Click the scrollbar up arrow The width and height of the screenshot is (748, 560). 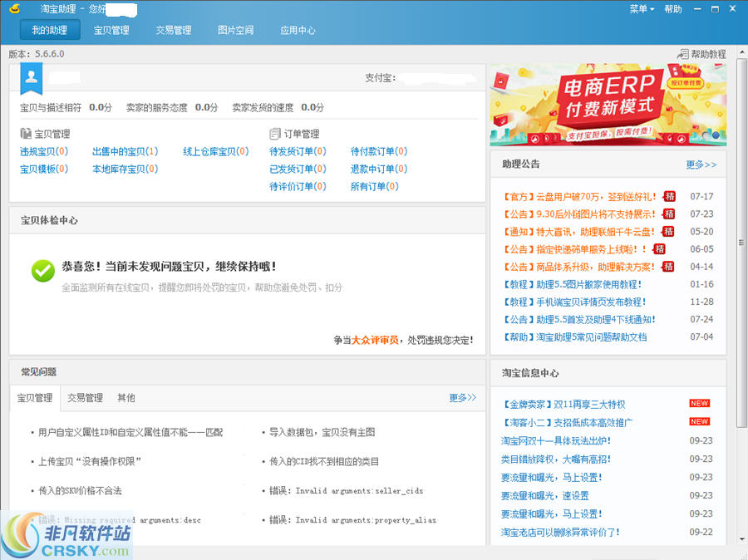point(742,52)
